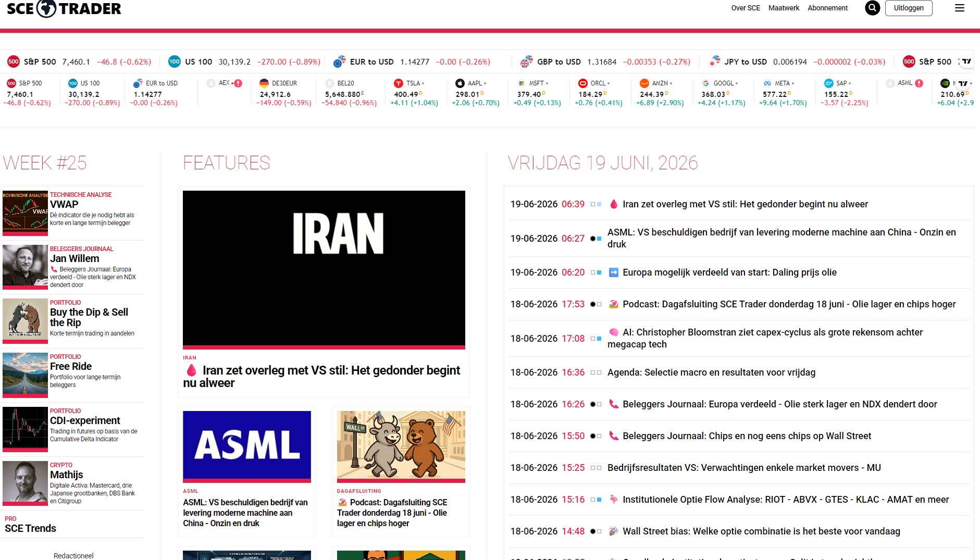Screen dimensions: 980x560
Task: Click the AMZN logo icon
Action: (644, 83)
